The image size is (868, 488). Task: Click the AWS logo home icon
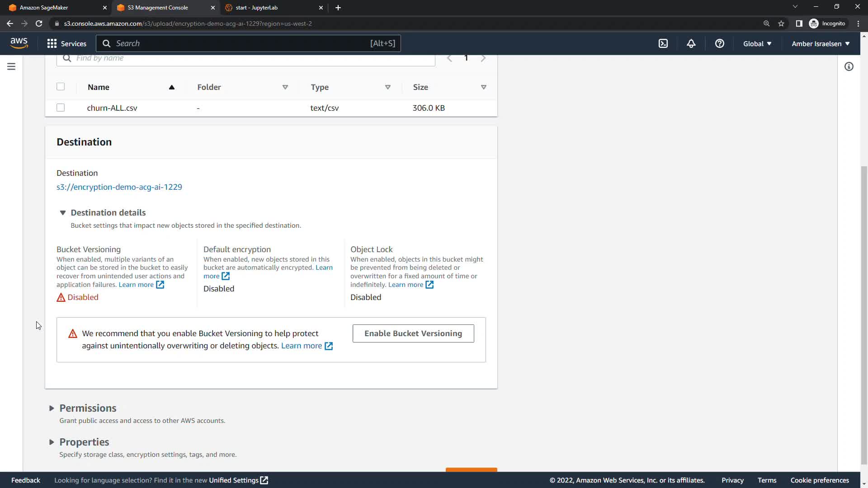(19, 43)
